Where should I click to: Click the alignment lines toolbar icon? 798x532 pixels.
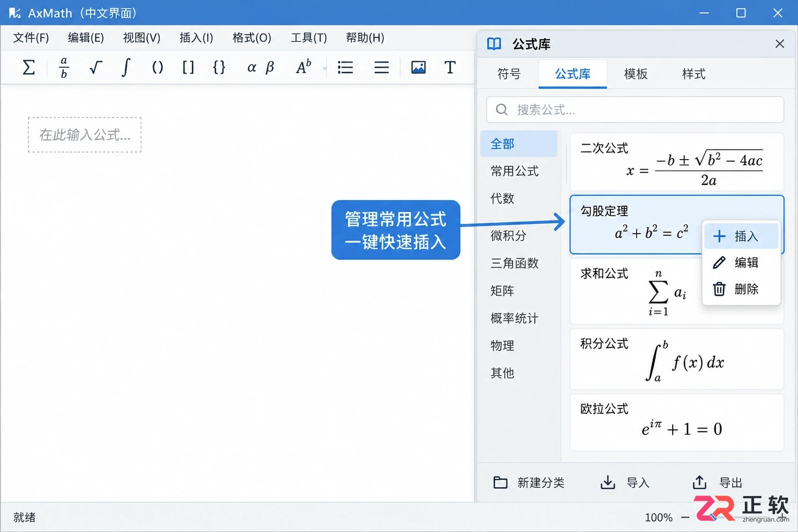coord(381,68)
